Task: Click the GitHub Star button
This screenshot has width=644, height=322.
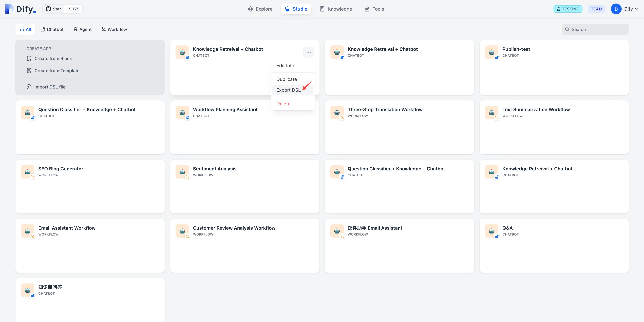Action: coord(53,9)
